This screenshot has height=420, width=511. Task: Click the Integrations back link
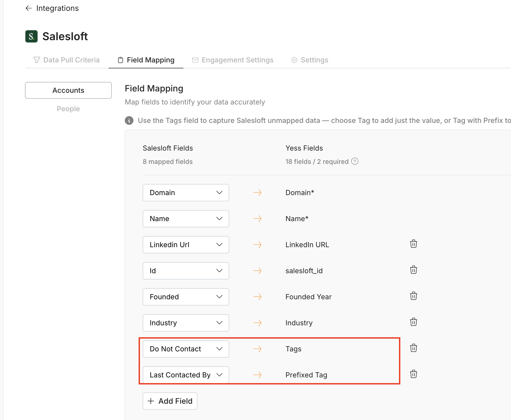pos(58,8)
